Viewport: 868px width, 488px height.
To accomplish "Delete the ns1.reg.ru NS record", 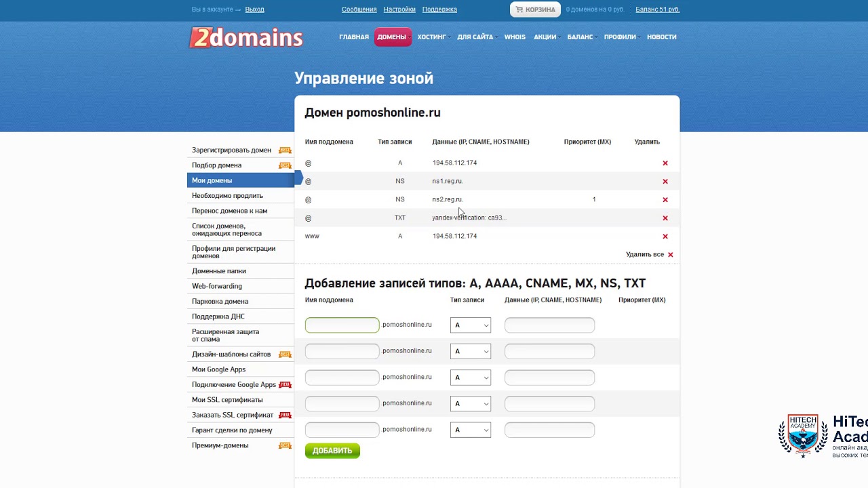I will click(x=665, y=182).
